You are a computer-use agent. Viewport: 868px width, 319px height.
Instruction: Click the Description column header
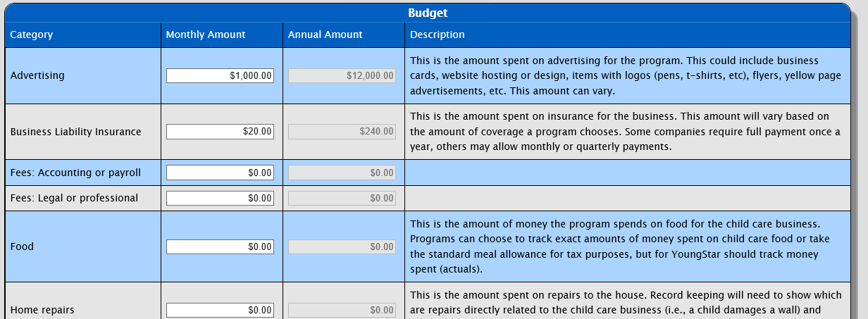(437, 35)
